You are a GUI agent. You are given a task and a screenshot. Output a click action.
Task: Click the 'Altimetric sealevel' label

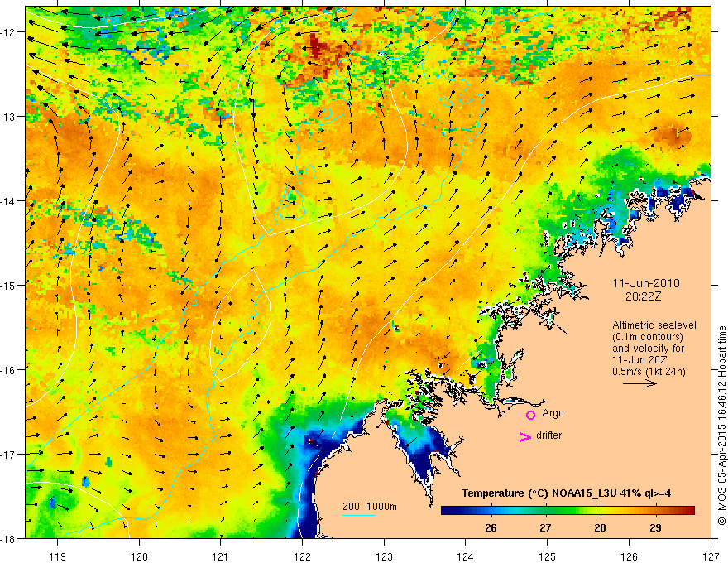[654, 325]
